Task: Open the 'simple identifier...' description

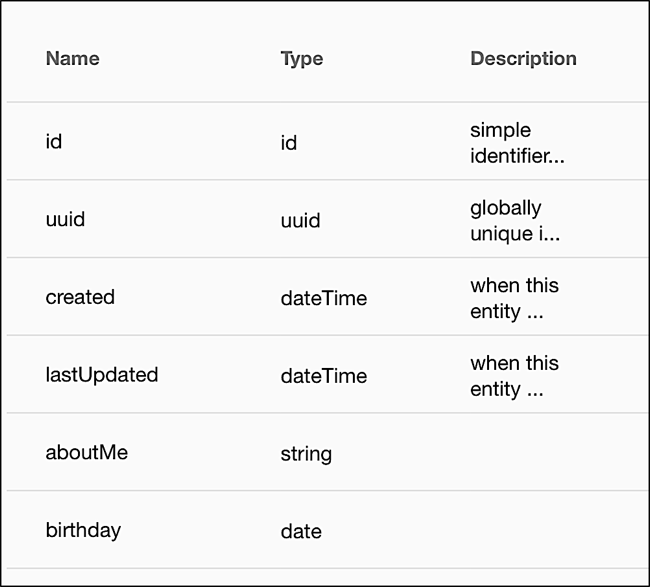Action: 517,143
